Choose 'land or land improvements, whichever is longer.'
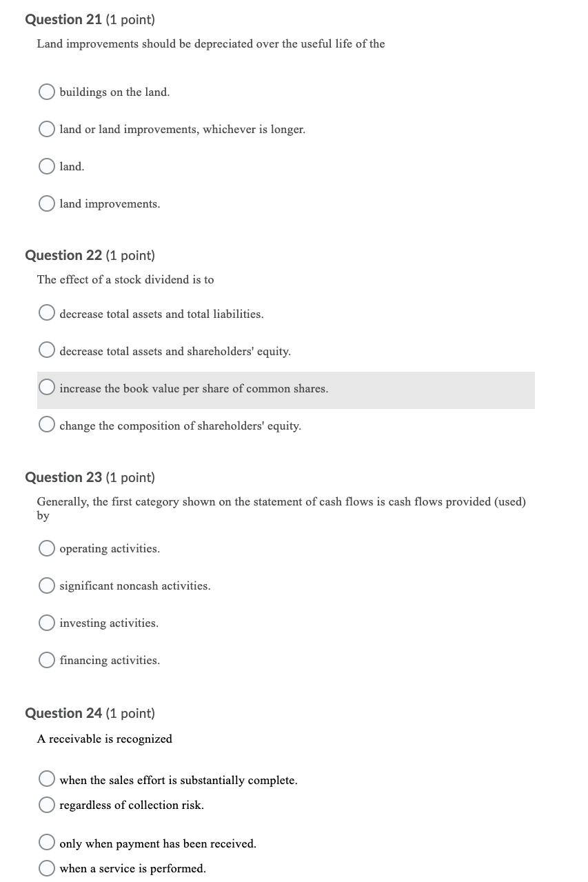Screen dimensions: 588x882 click(x=46, y=129)
